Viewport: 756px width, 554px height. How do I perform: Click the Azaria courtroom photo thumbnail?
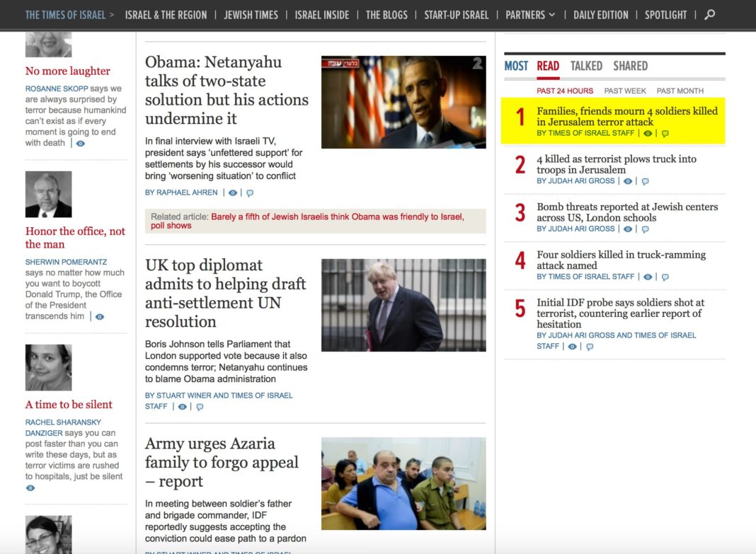(403, 483)
